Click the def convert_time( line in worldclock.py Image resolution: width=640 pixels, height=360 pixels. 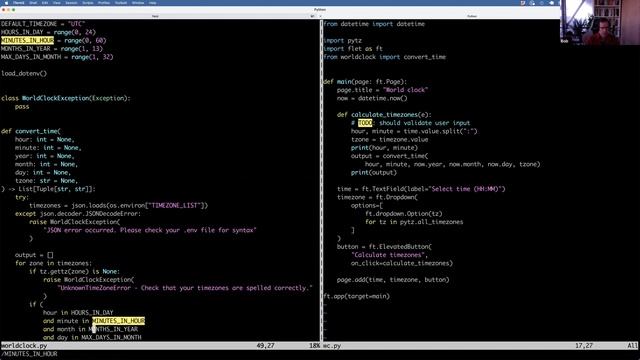pos(31,131)
